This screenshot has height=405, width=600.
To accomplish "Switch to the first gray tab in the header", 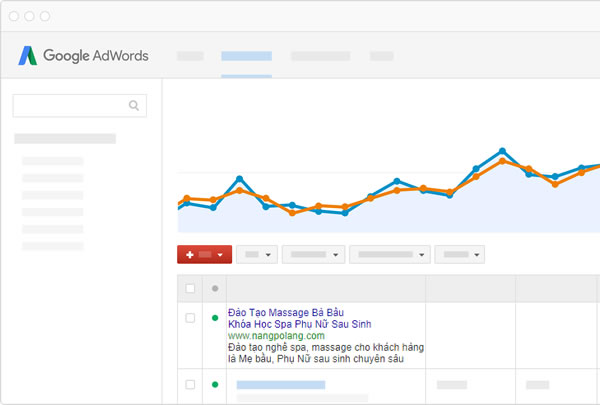I will (190, 56).
